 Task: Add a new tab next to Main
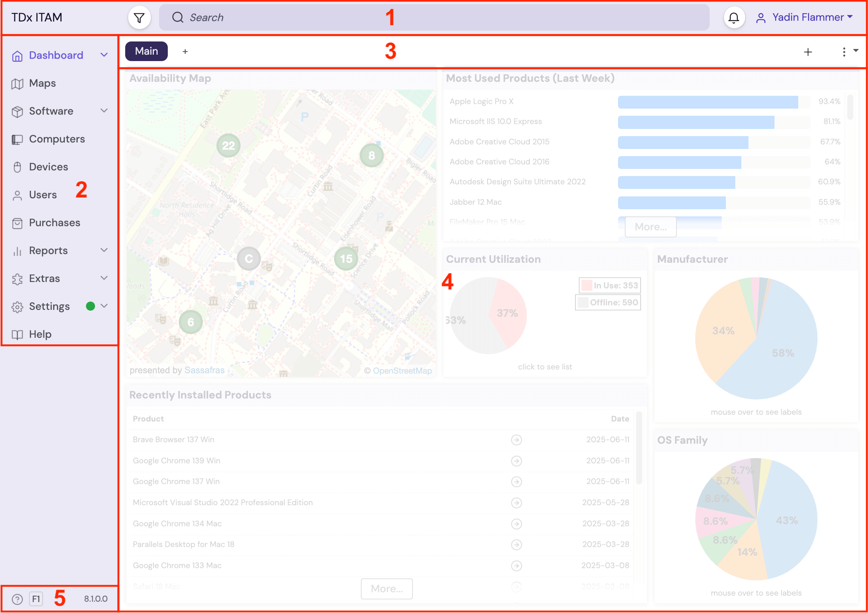pos(185,52)
